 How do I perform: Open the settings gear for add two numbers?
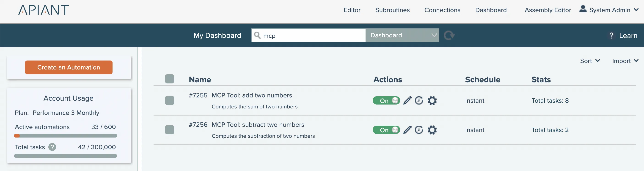pos(432,100)
